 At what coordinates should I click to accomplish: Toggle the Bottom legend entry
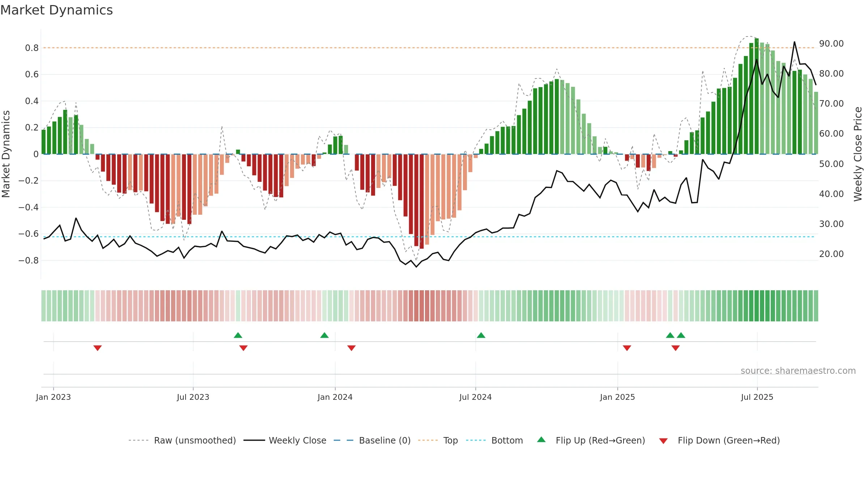(x=494, y=440)
